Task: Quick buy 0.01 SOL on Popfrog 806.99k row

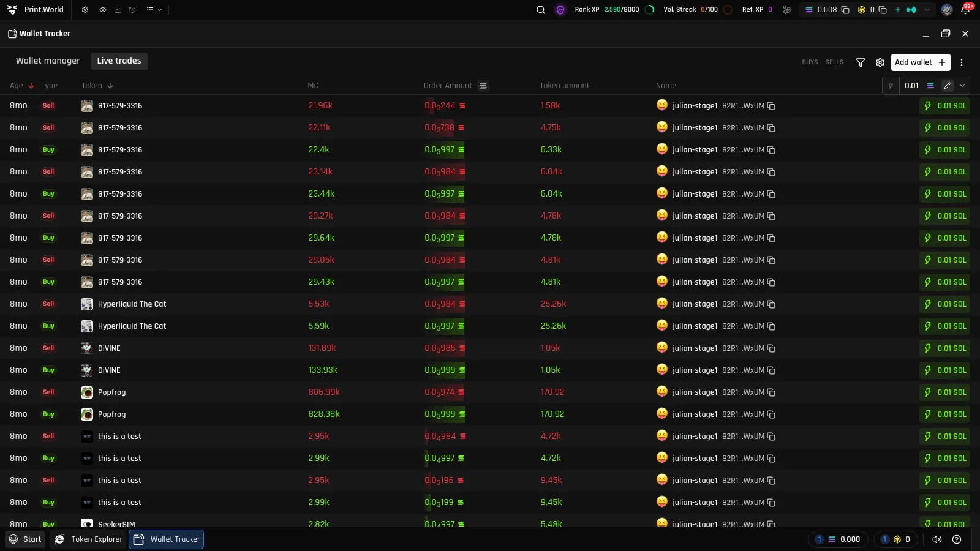Action: point(944,392)
